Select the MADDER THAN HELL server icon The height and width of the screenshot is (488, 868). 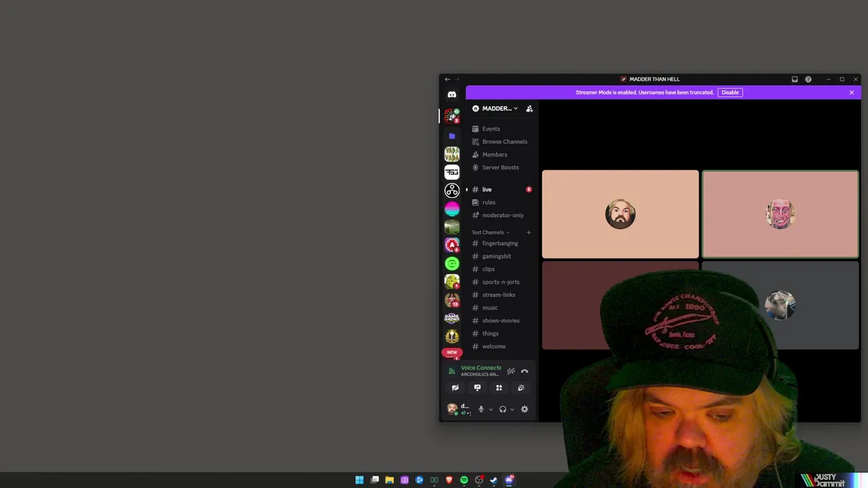tap(452, 117)
